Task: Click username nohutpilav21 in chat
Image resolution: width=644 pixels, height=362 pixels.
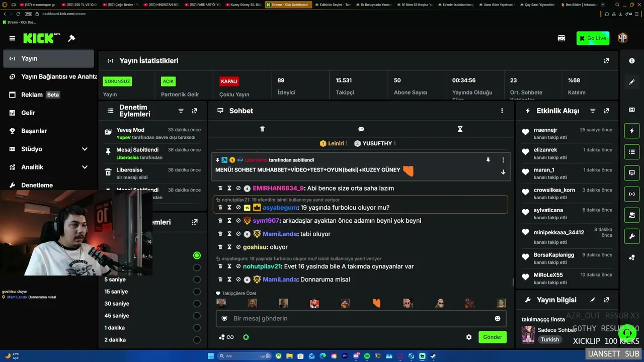Action: [x=262, y=266]
